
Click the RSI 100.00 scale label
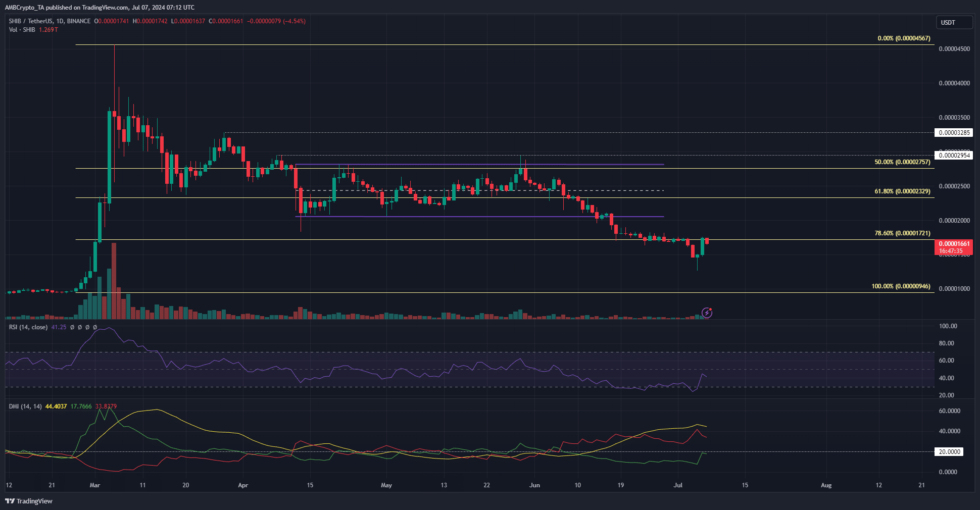[948, 326]
